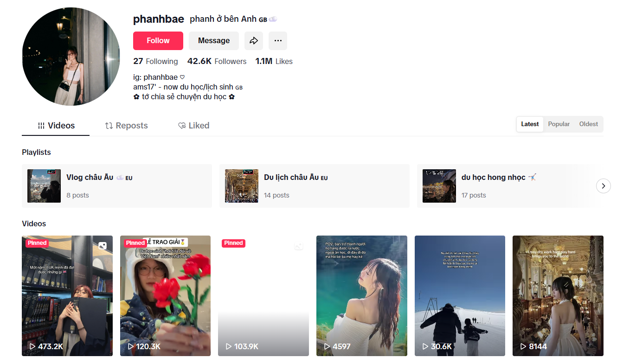Switch sorting to Oldest
The height and width of the screenshot is (364, 623).
pyautogui.click(x=589, y=124)
